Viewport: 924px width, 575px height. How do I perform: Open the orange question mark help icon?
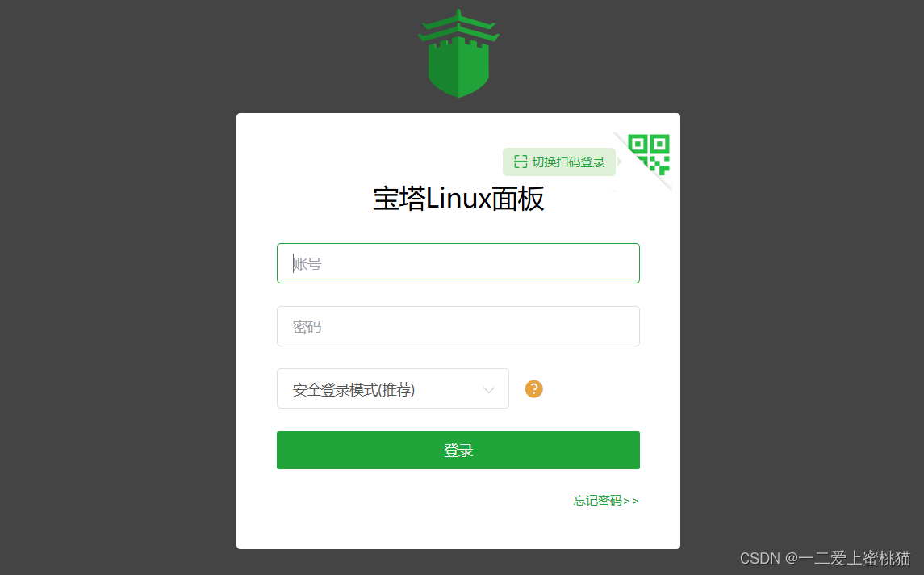click(534, 389)
